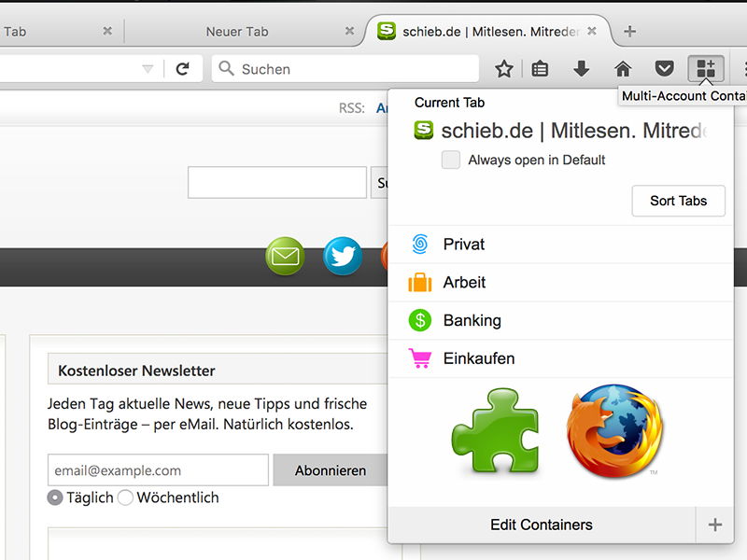
Task: Open the Privat container
Action: point(561,245)
